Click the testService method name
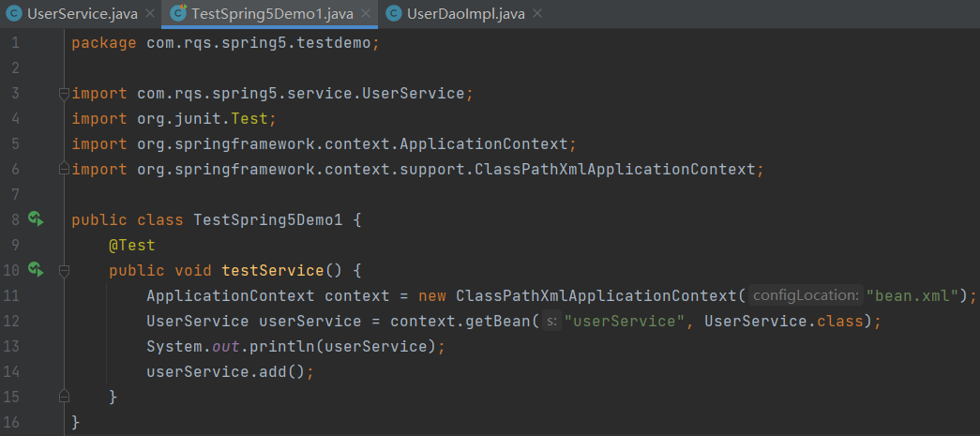This screenshot has width=980, height=436. coord(273,270)
